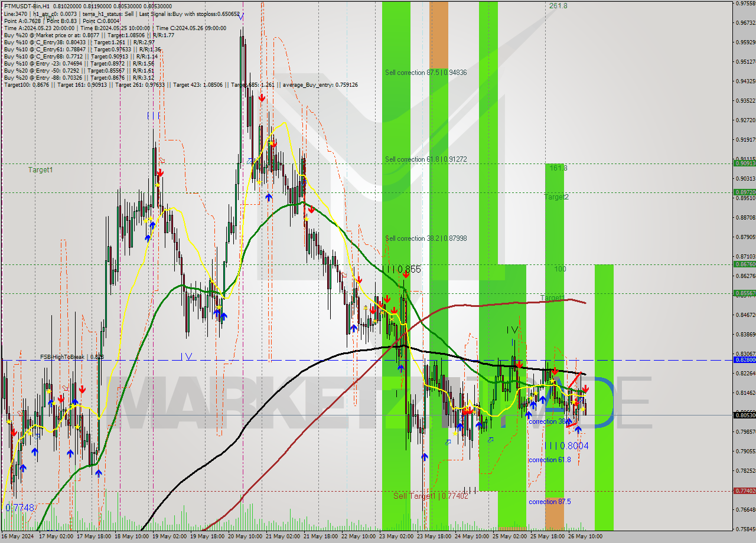The width and height of the screenshot is (756, 543).
Task: Click the 'Buy %20 @ Entry -88' line
Action: (x=79, y=77)
